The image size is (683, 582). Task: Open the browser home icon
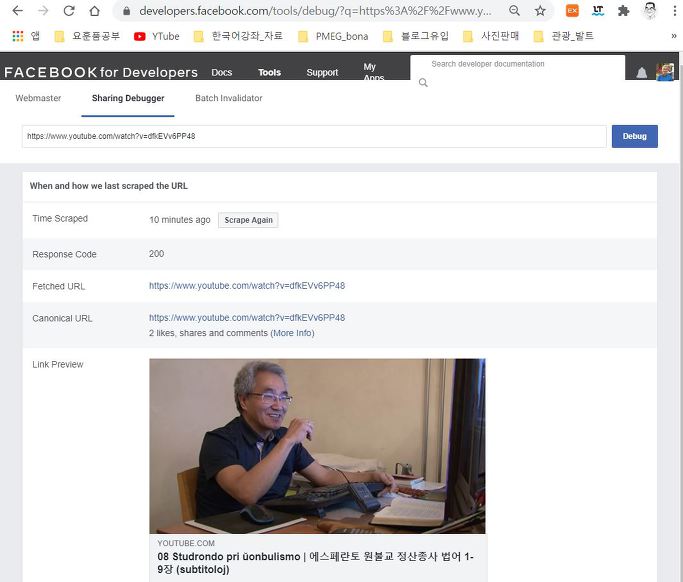tap(95, 11)
